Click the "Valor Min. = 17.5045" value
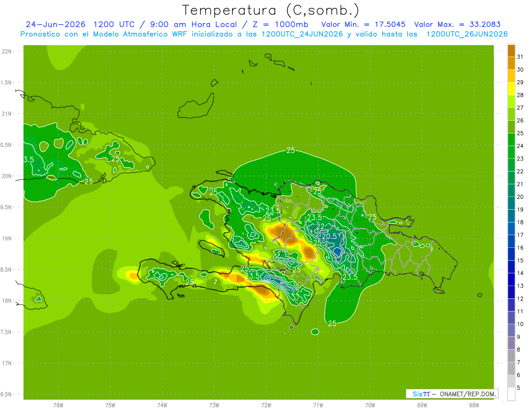Image resolution: width=532 pixels, height=411 pixels. click(x=364, y=24)
